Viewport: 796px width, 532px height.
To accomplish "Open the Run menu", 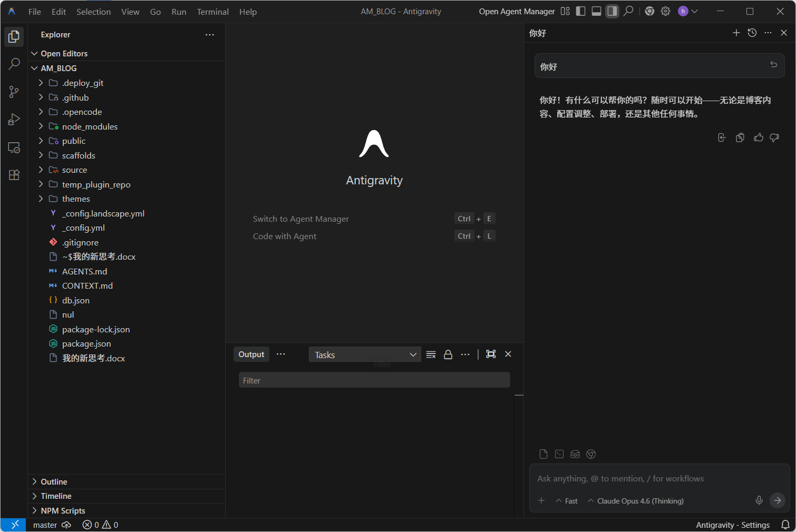I will 179,12.
